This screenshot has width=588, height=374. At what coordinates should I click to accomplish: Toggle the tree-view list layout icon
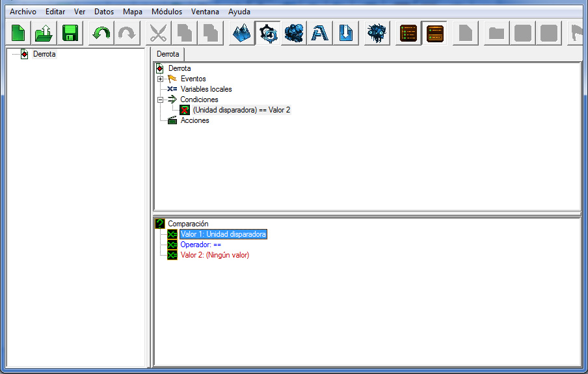pos(408,33)
